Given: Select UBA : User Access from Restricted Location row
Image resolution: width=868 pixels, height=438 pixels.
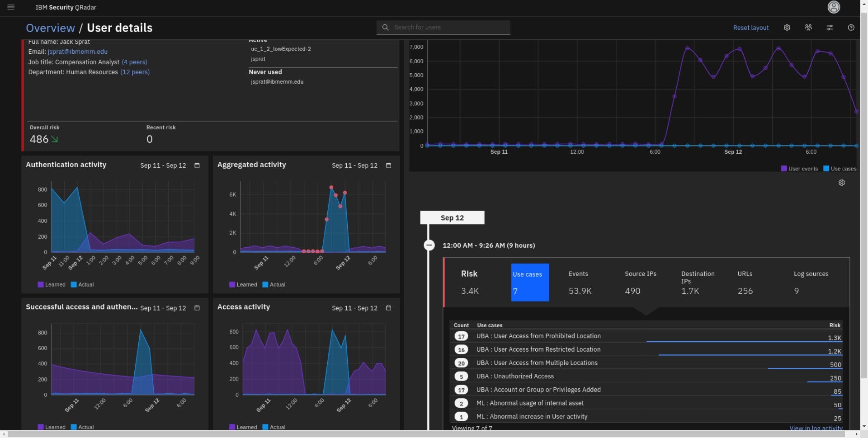Looking at the screenshot, I should coord(646,349).
